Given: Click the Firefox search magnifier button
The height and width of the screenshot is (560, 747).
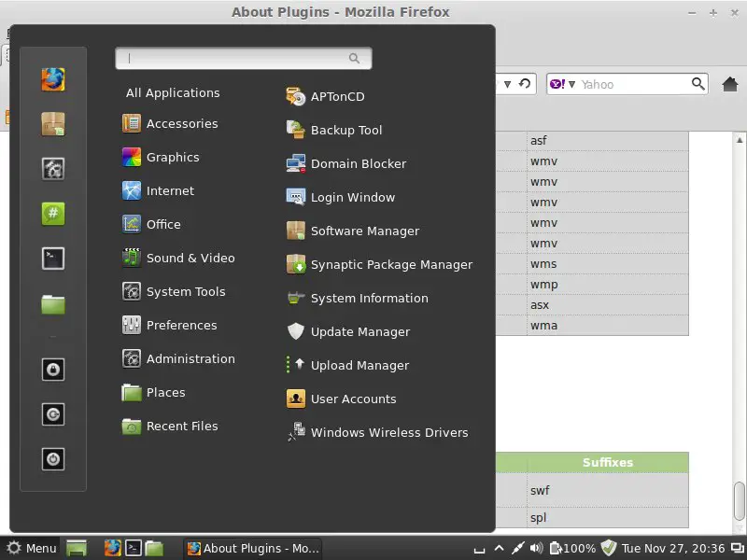Looking at the screenshot, I should 698,84.
